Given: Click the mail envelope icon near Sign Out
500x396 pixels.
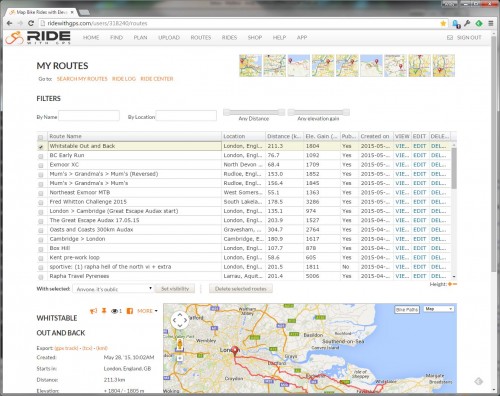Looking at the screenshot, I should (x=450, y=38).
